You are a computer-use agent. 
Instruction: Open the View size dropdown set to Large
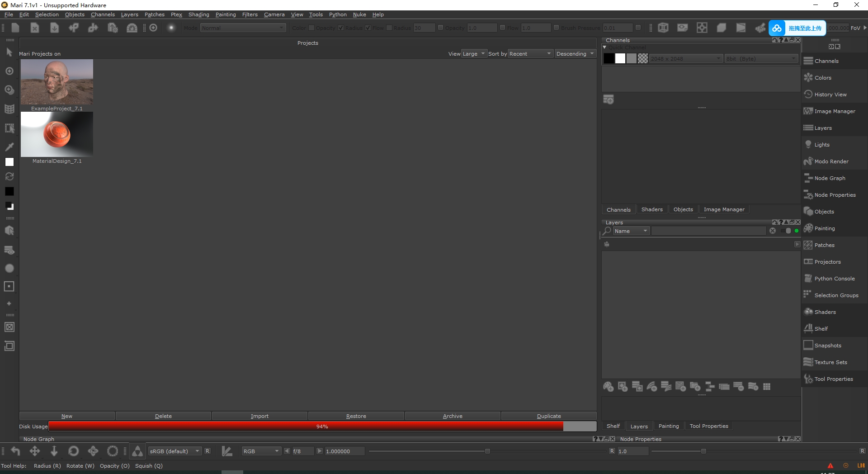[x=474, y=54]
